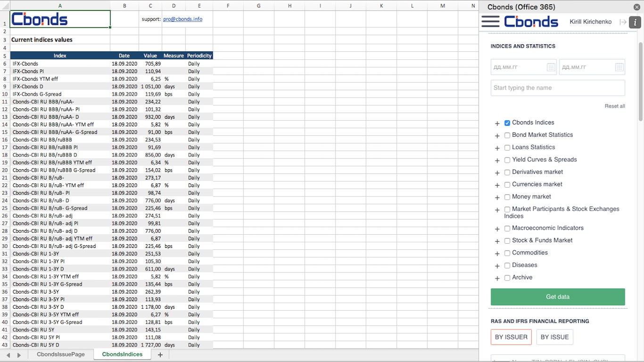Select the Cbonds-CBI RU 1-3Y cell
644x362 pixels.
click(x=60, y=254)
